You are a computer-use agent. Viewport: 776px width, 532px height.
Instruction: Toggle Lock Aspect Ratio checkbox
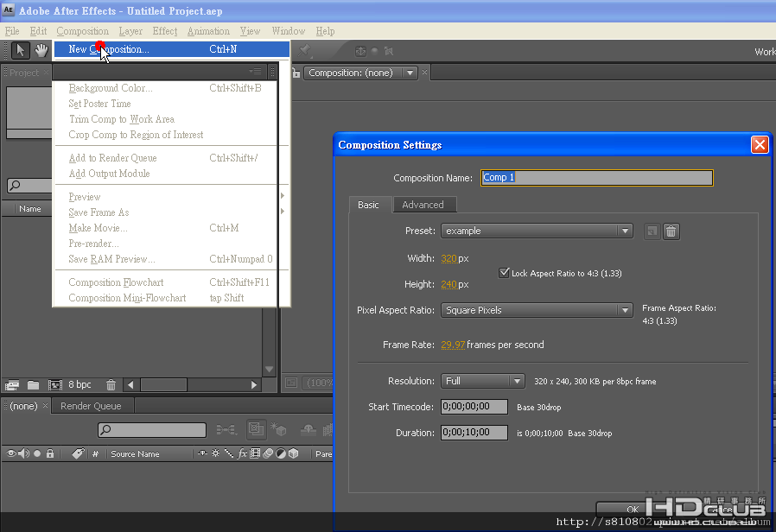(x=504, y=273)
